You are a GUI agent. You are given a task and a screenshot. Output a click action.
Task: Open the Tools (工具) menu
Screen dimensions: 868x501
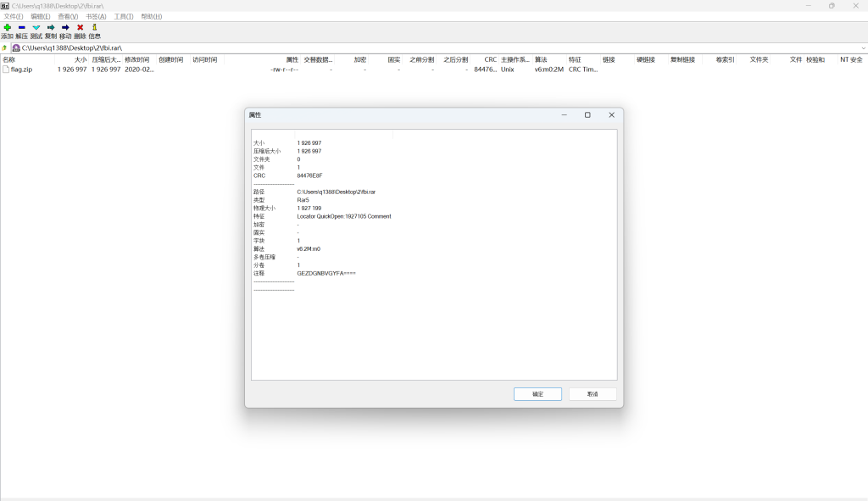(x=124, y=16)
